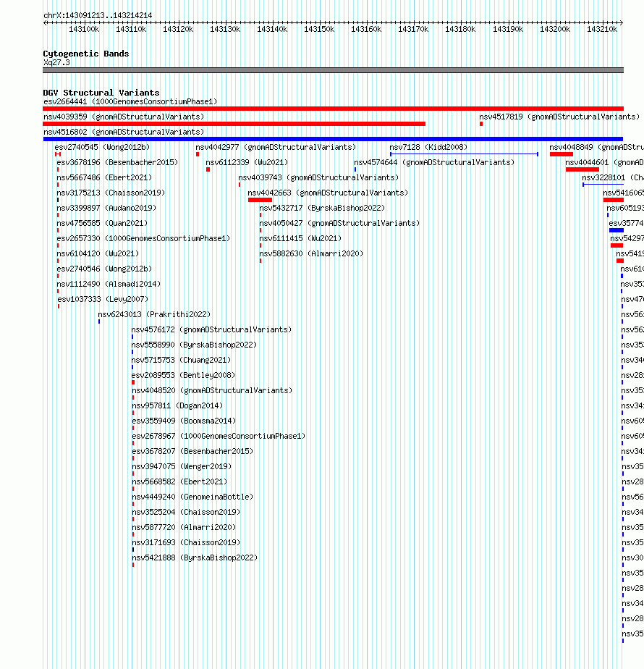Select the nsv4042663 red variant bar

pos(260,200)
